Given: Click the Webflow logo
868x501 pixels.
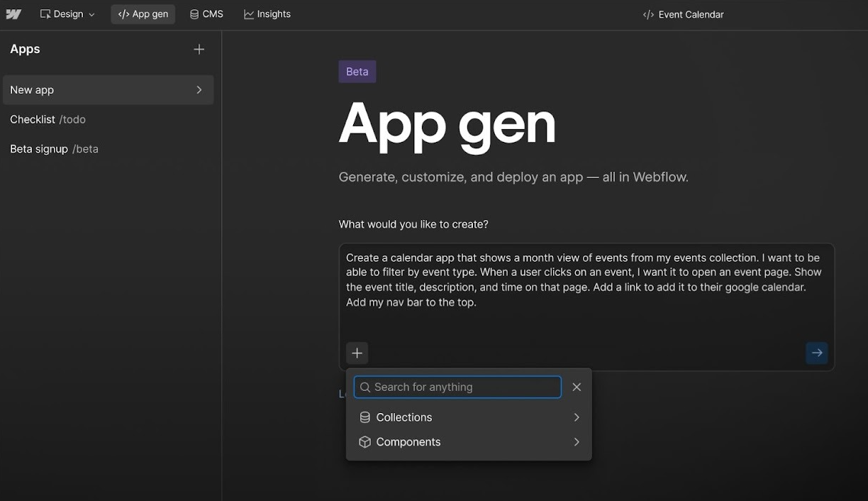Looking at the screenshot, I should pos(14,13).
